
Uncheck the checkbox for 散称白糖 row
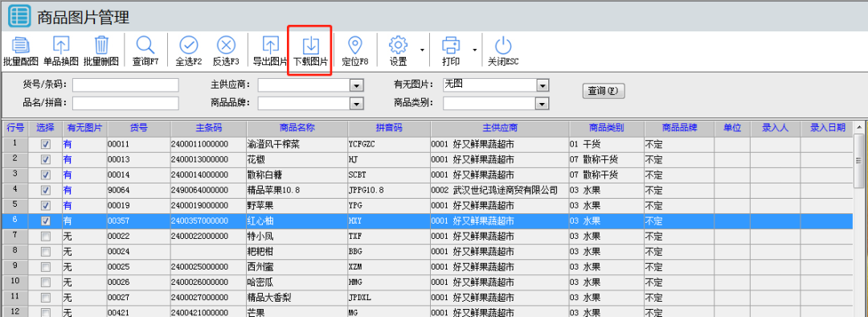point(46,175)
